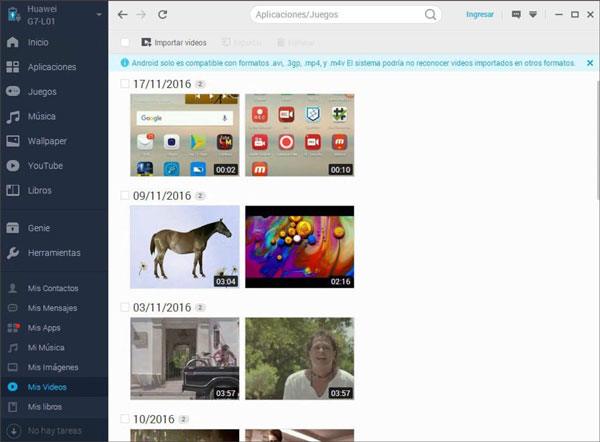The height and width of the screenshot is (442, 600).
Task: Open the Música section
Action: (31, 116)
